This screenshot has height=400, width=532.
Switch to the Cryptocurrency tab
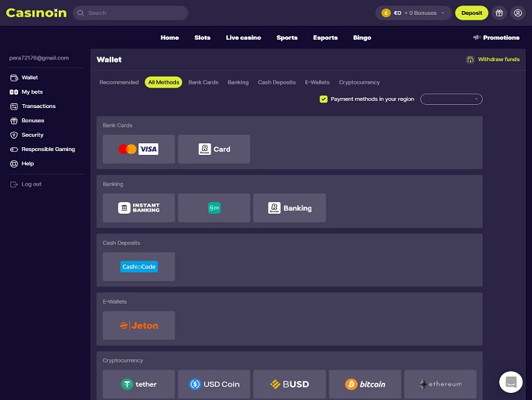pos(359,82)
